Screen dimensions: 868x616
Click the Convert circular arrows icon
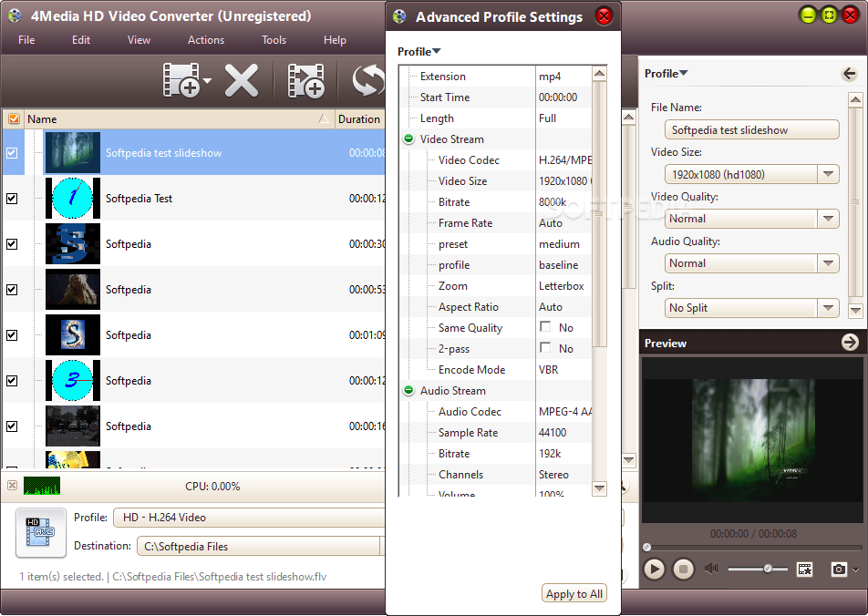point(368,80)
